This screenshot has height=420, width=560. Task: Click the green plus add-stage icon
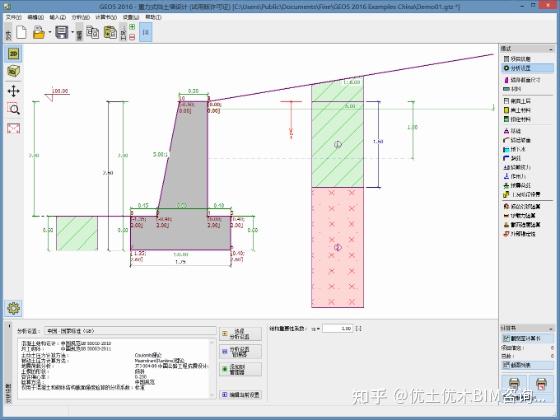[132, 27]
